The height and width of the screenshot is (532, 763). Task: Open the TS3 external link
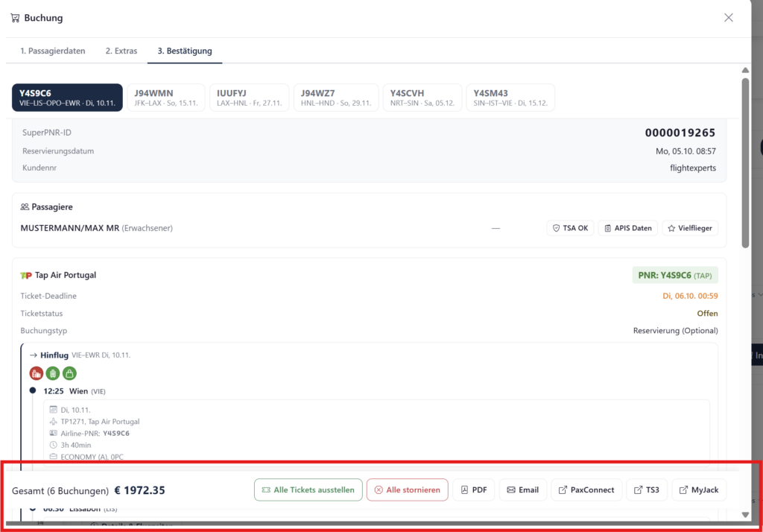tap(647, 490)
